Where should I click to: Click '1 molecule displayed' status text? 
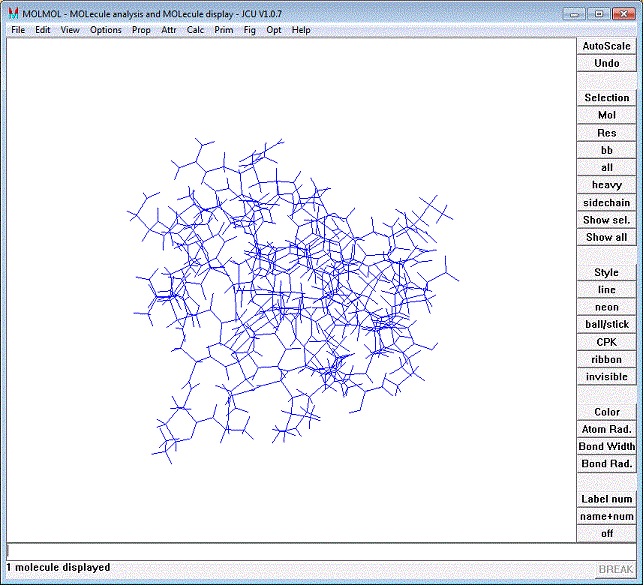[x=59, y=567]
